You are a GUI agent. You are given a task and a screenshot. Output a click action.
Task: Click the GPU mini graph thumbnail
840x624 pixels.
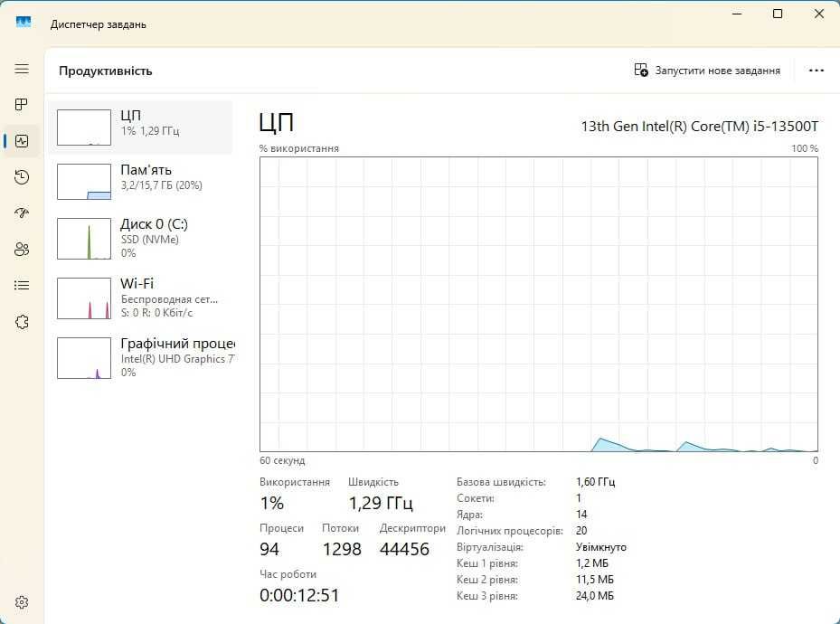(x=84, y=358)
